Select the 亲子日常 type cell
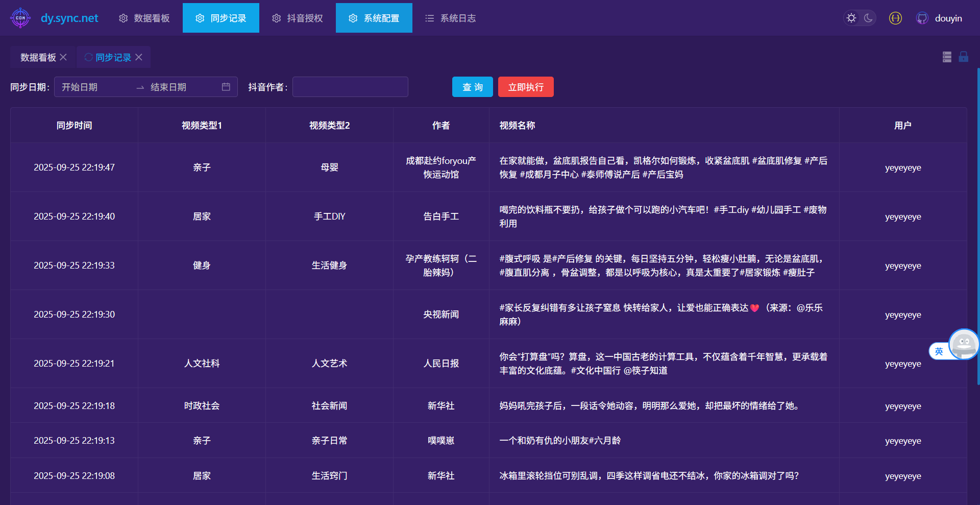The height and width of the screenshot is (505, 980). (x=329, y=441)
